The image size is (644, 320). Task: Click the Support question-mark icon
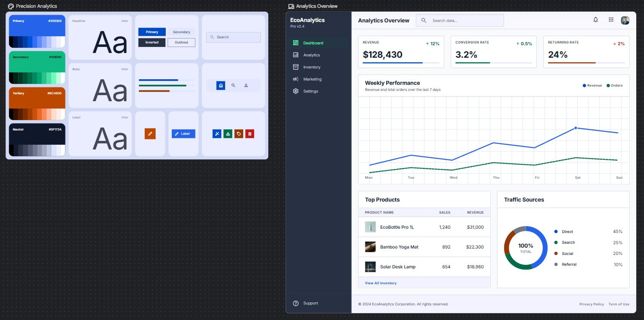(x=296, y=303)
